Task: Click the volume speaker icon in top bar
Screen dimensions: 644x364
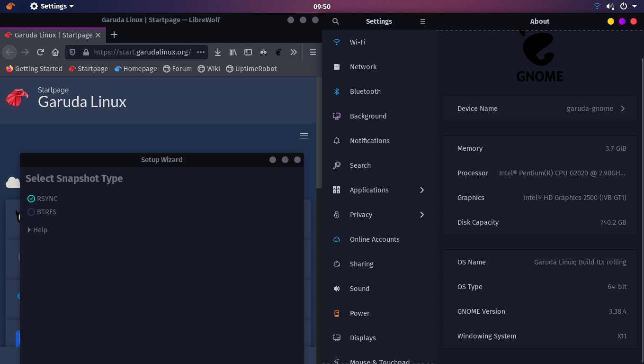Action: (610, 6)
